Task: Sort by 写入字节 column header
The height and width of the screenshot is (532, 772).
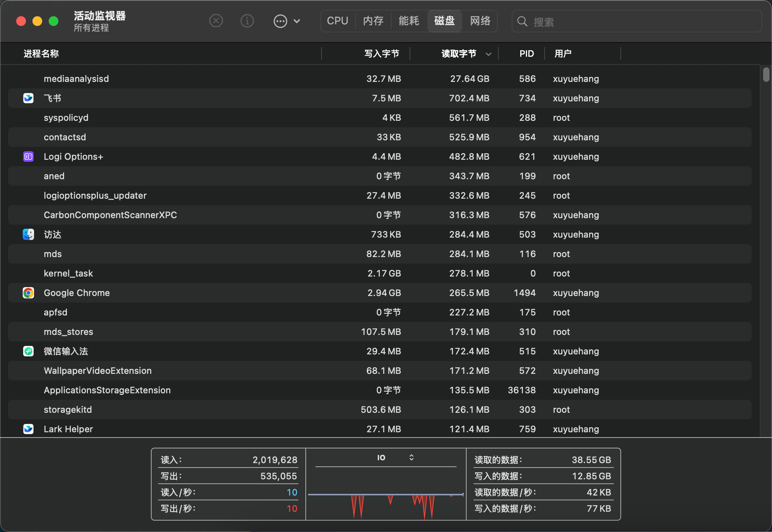Action: click(x=381, y=54)
